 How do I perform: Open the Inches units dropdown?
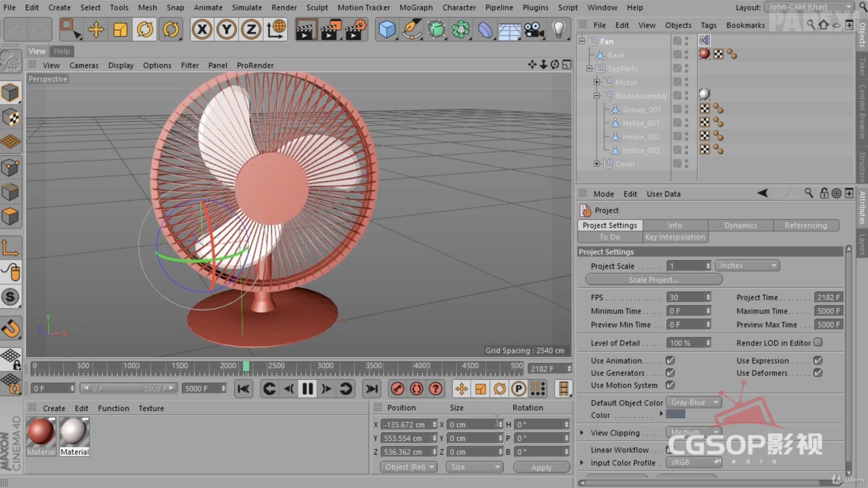[748, 265]
